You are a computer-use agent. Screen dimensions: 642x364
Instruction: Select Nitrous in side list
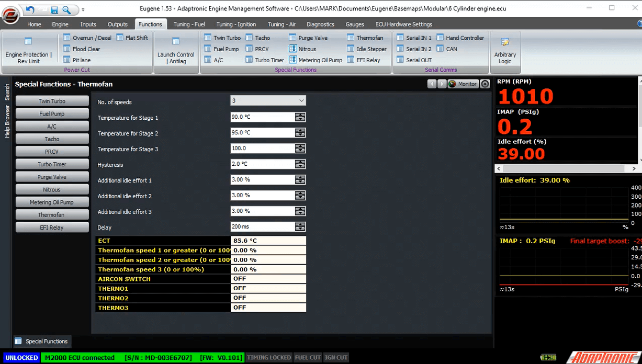[52, 189]
